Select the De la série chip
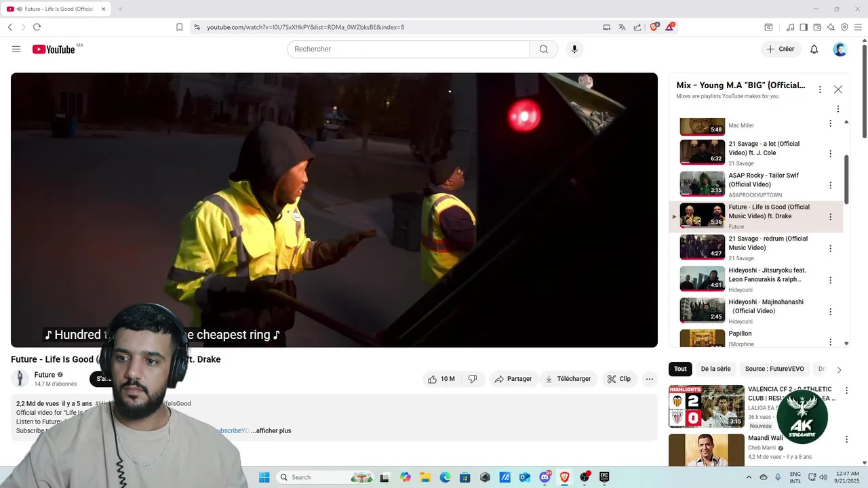Image resolution: width=868 pixels, height=488 pixels. pos(715,369)
